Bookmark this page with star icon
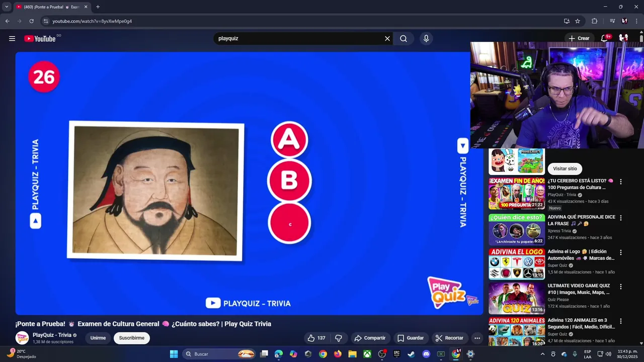The height and width of the screenshot is (362, 644). pos(578,21)
